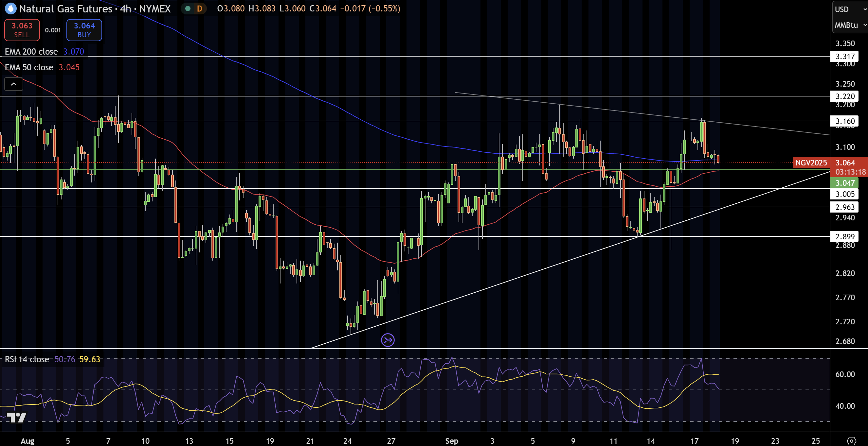Select the RSI 14 close indicator label

click(27, 359)
